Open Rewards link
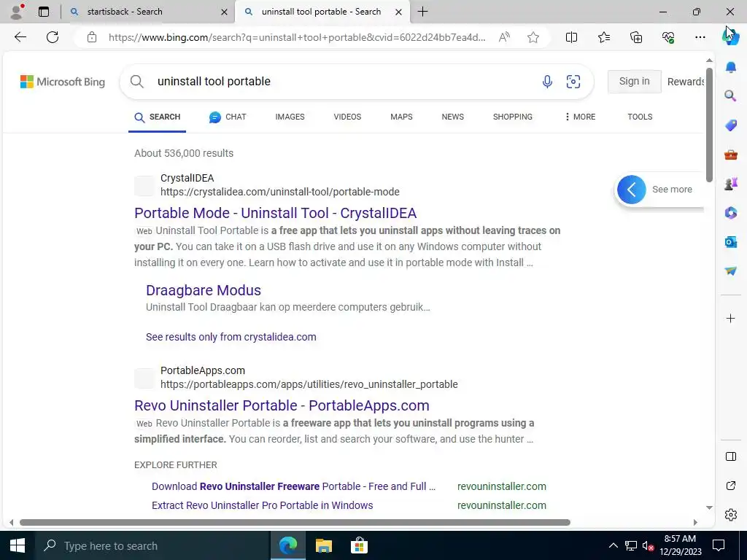This screenshot has width=747, height=560. pos(686,82)
